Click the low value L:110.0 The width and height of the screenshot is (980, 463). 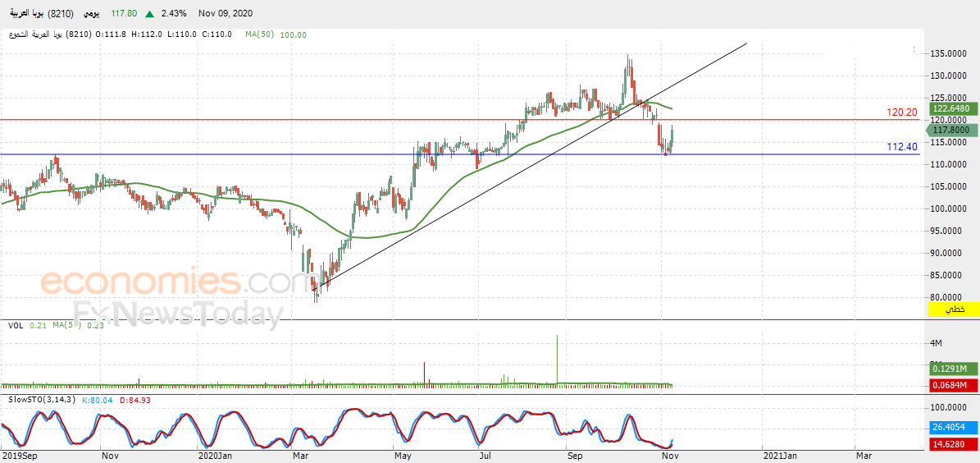(182, 35)
